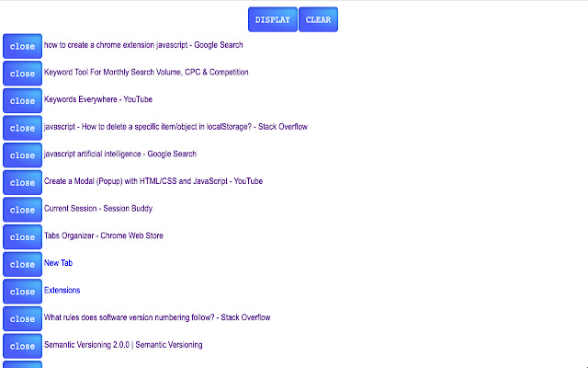
Task: Open the Semantic Versioning 2.0.0 link
Action: coord(123,345)
